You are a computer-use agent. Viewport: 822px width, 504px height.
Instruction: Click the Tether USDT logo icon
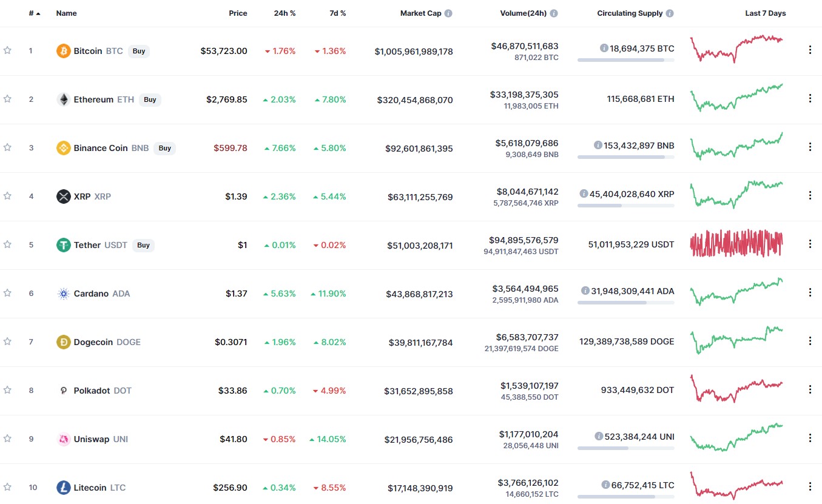click(x=63, y=244)
